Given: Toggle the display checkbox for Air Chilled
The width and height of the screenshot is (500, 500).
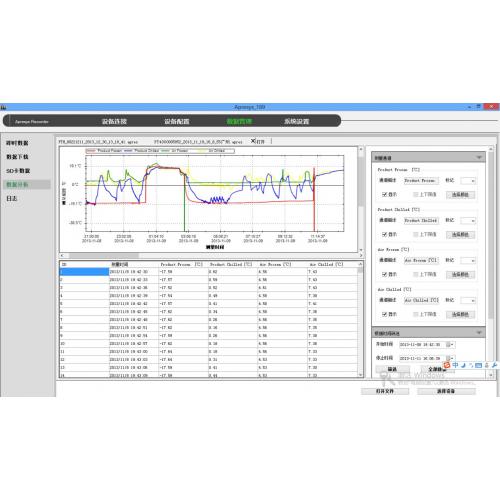Looking at the screenshot, I should click(x=384, y=314).
